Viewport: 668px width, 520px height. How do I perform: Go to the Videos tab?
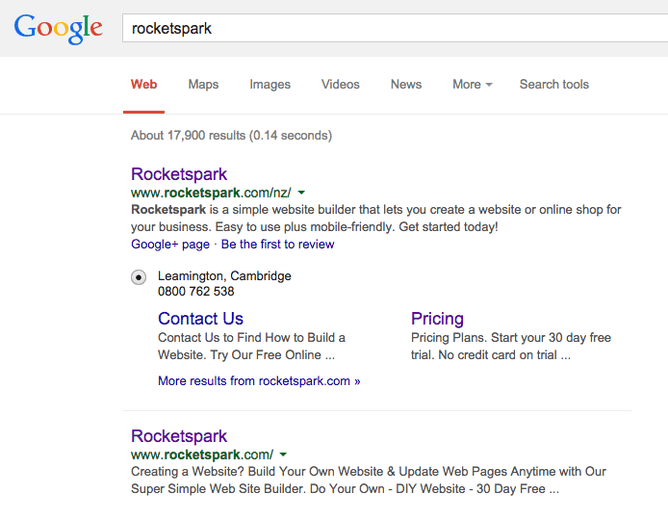(340, 84)
